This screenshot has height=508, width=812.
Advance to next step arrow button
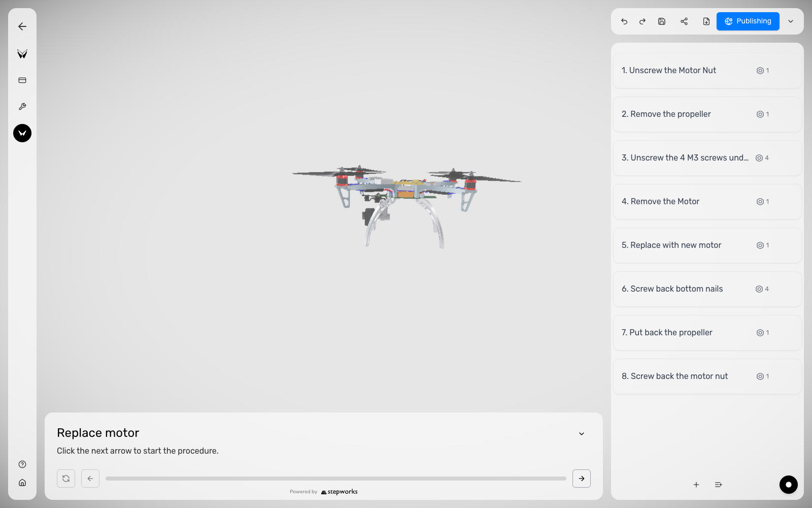point(582,479)
